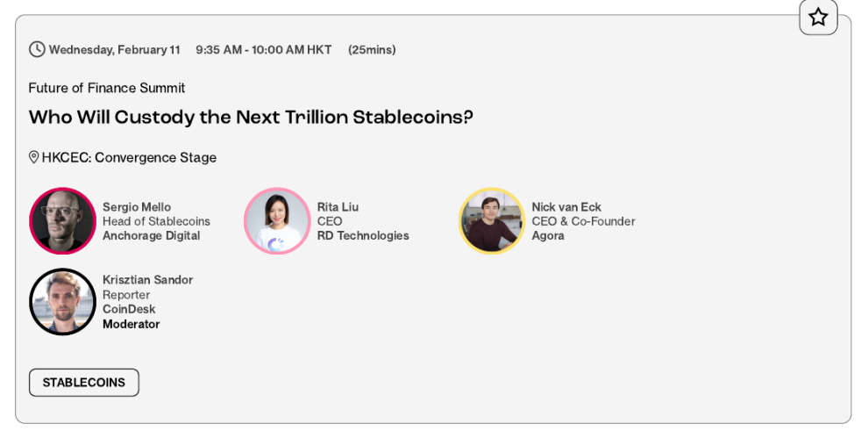The image size is (868, 438).
Task: Click the CoinDesk company name
Action: (131, 309)
